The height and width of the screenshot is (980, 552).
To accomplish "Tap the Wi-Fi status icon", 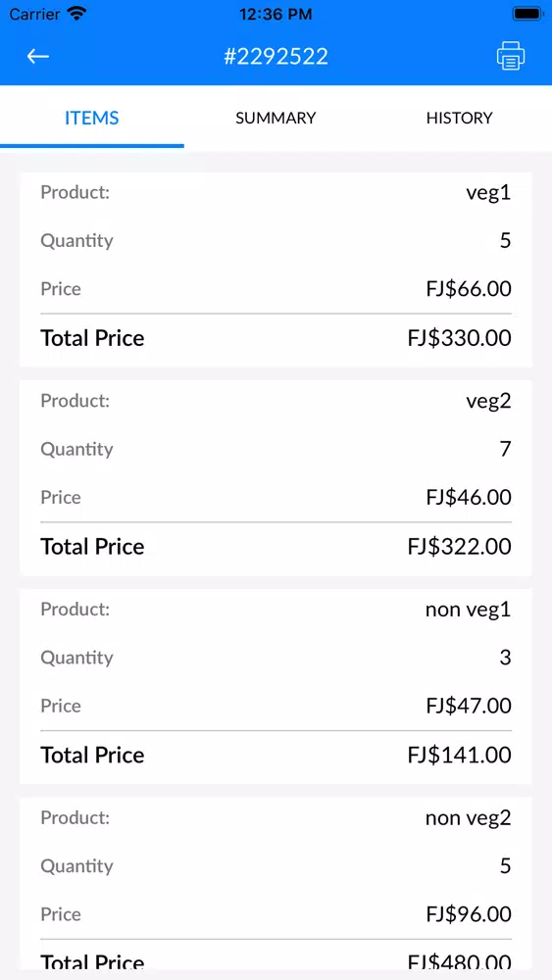I will tap(76, 14).
